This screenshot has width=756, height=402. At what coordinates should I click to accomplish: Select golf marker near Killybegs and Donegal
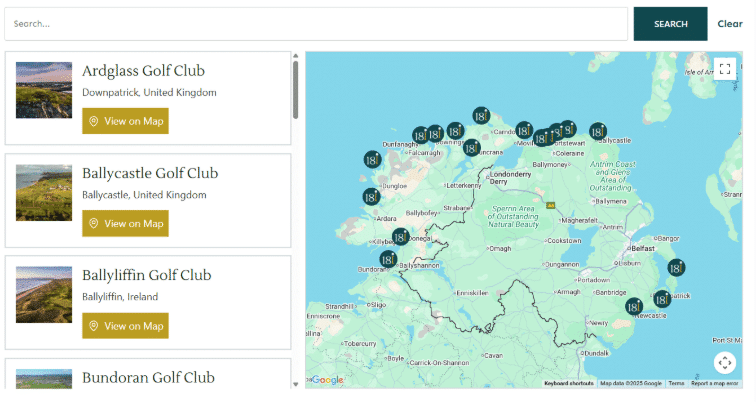coord(401,237)
